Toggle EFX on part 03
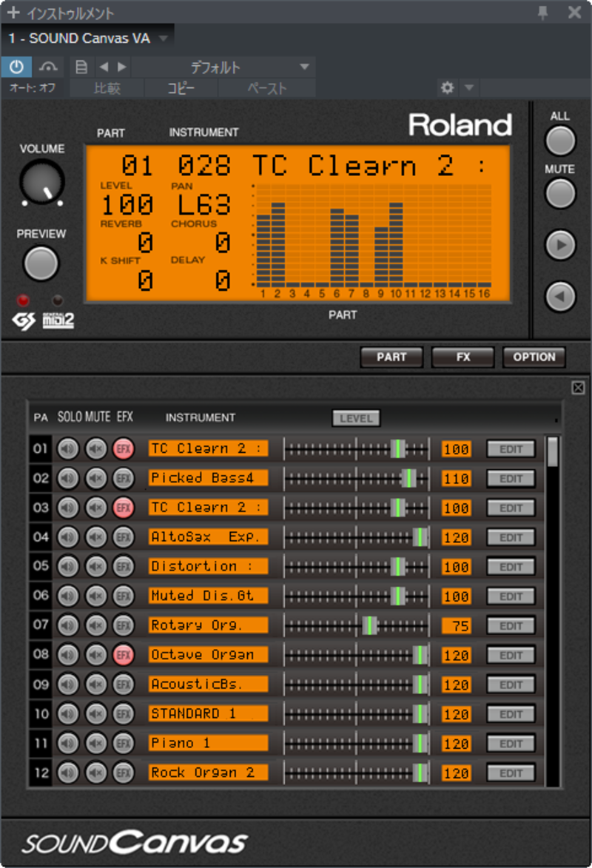The width and height of the screenshot is (592, 868). point(124,508)
